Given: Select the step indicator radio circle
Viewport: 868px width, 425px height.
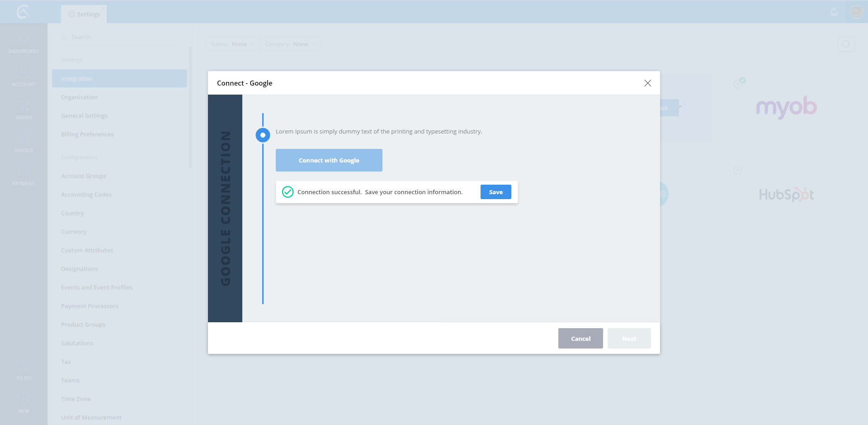Looking at the screenshot, I should (x=263, y=135).
